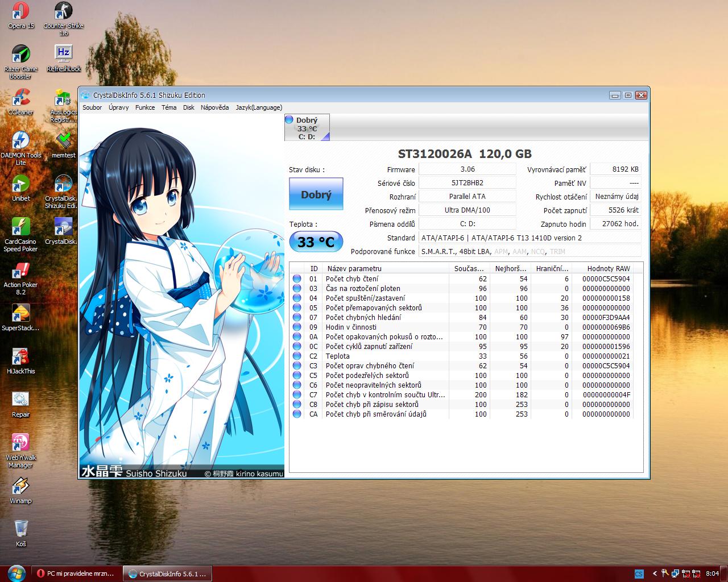Open the Funkce menu
This screenshot has width=728, height=582.
click(x=145, y=107)
